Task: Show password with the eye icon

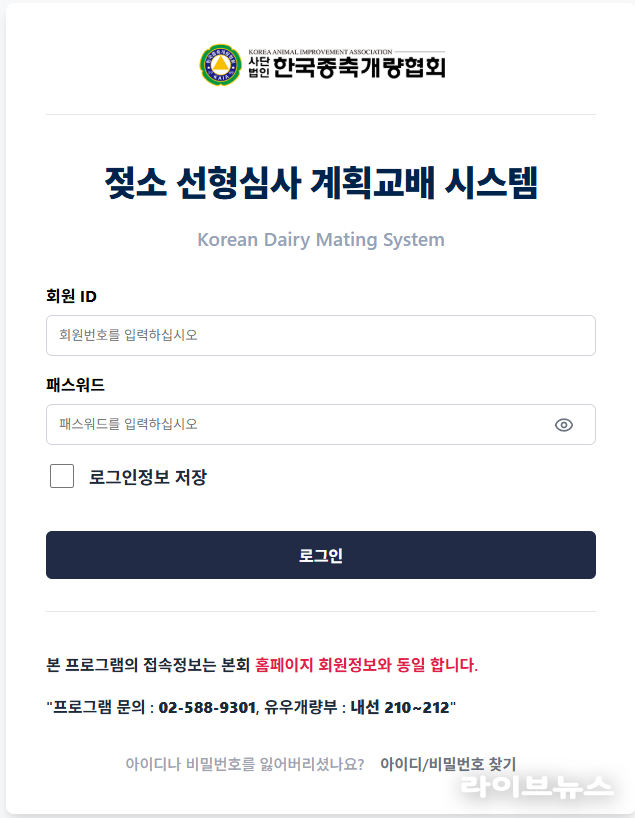Action: tap(564, 425)
